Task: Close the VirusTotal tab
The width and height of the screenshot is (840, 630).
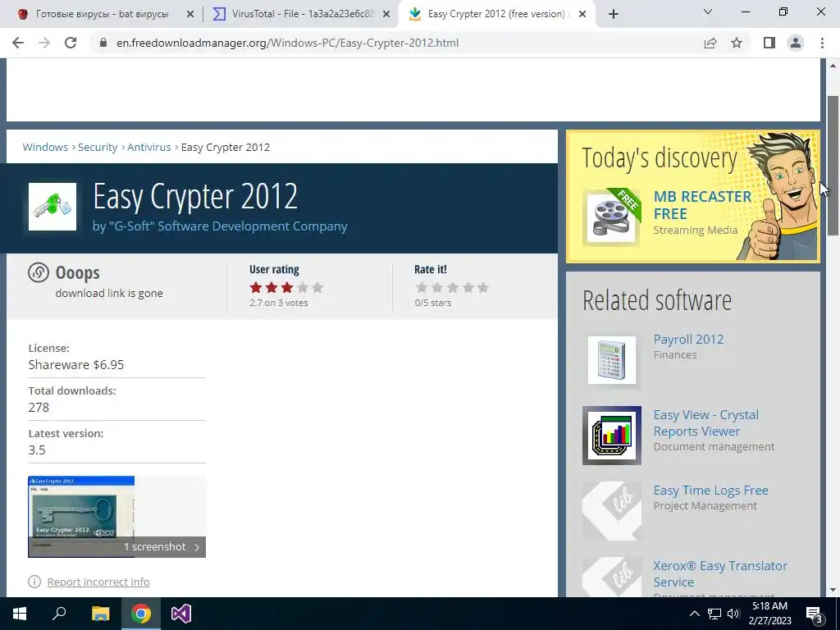Action: tap(386, 15)
